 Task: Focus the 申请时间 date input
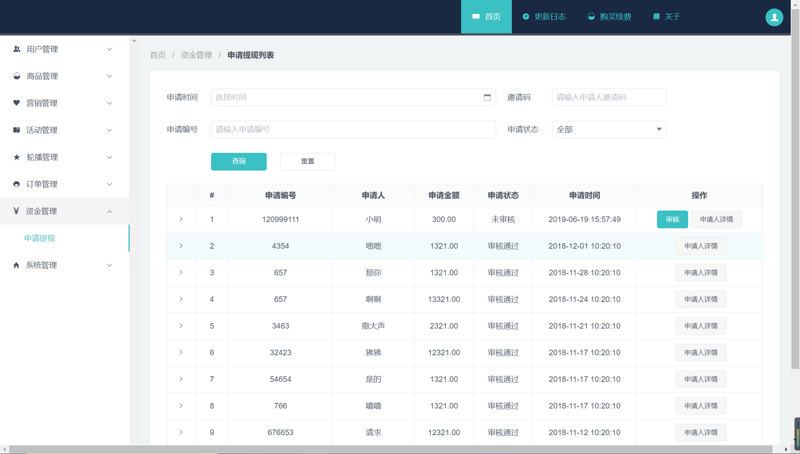point(353,97)
